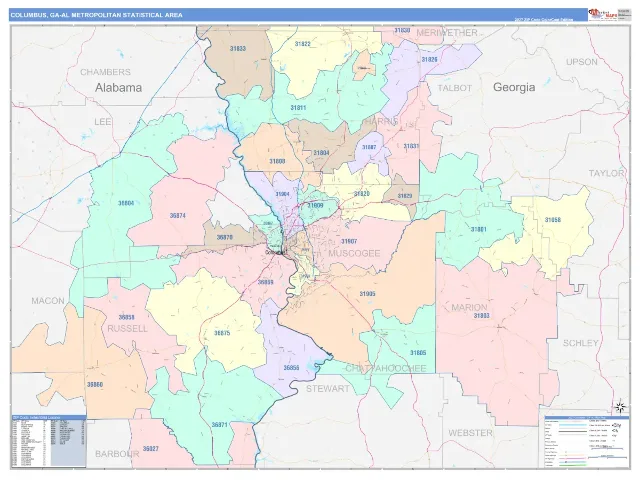640x480 pixels.
Task: Click the 'CHATTAHOOCHEE' county label
Action: coord(386,368)
